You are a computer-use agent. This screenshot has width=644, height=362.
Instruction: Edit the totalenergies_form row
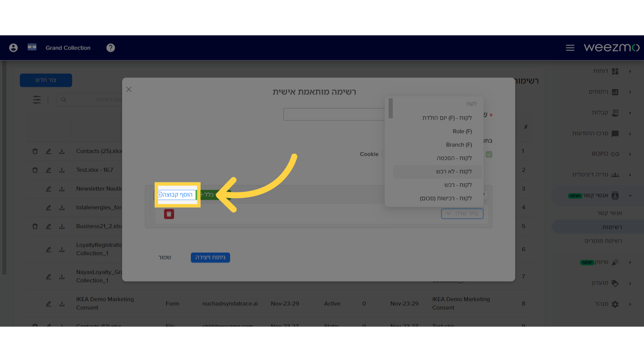click(48, 207)
